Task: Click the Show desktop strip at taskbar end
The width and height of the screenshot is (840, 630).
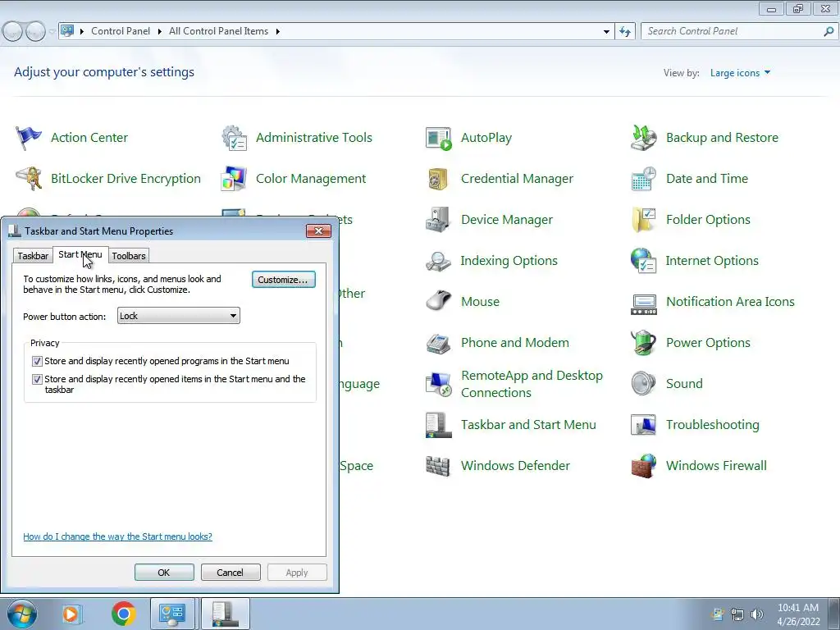Action: click(x=834, y=614)
